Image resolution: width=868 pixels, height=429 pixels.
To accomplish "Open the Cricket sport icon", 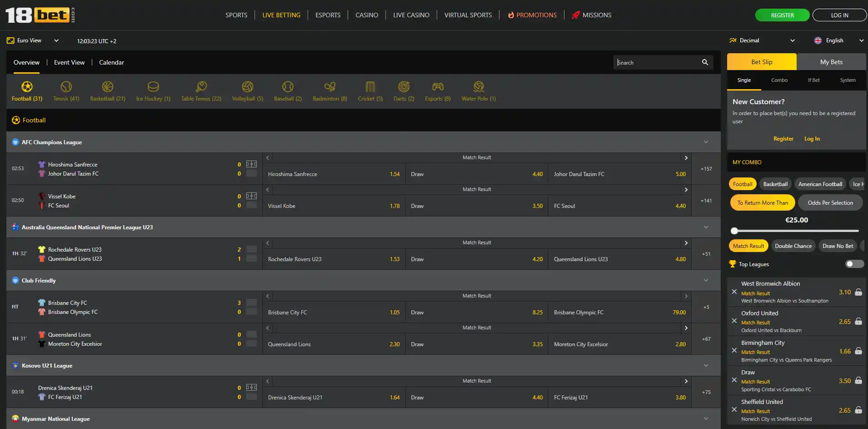I will [370, 91].
